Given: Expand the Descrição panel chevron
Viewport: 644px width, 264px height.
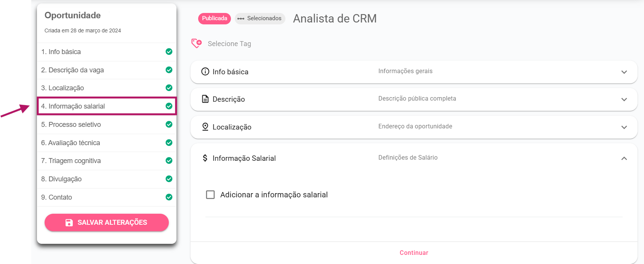Looking at the screenshot, I should tap(624, 99).
